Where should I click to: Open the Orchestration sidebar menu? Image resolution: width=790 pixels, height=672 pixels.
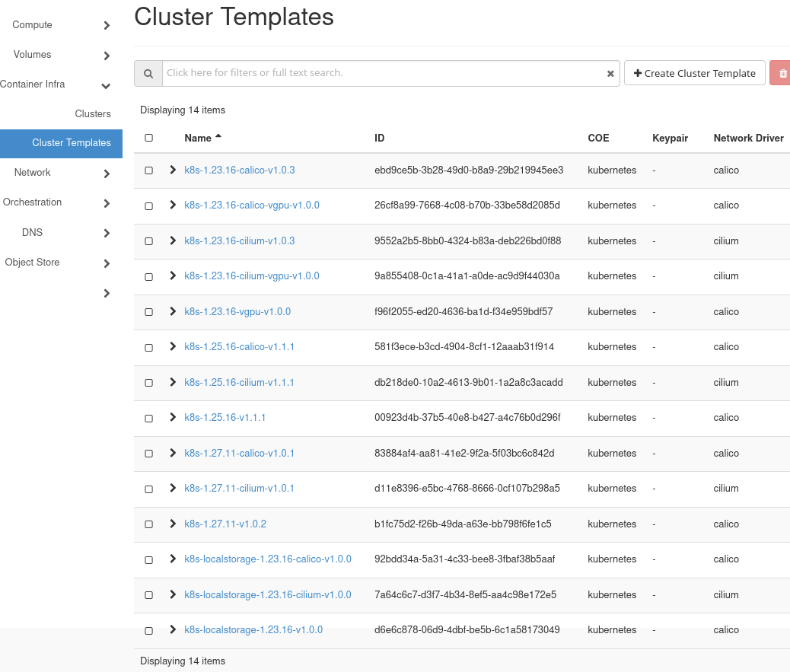coord(61,202)
